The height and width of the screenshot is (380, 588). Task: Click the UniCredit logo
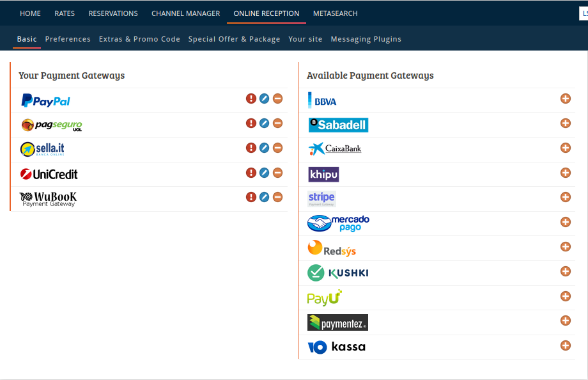(49, 174)
